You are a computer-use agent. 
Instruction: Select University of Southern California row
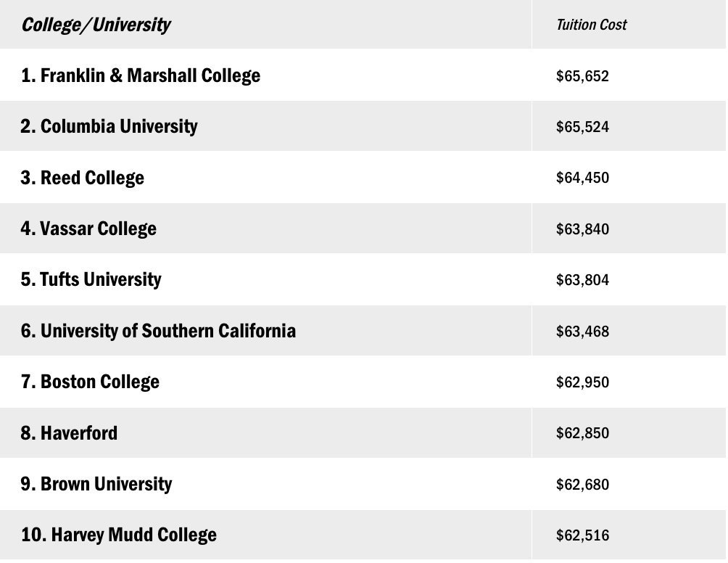[x=158, y=331]
